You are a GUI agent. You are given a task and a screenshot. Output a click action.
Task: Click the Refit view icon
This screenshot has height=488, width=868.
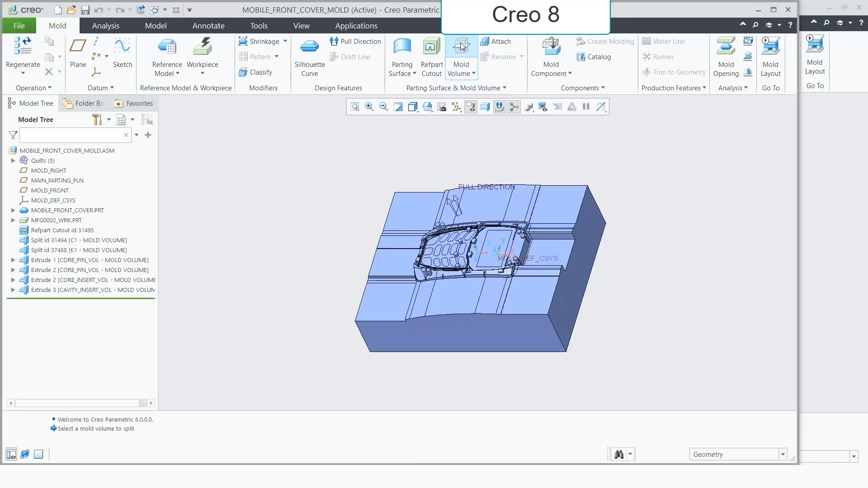click(x=355, y=107)
